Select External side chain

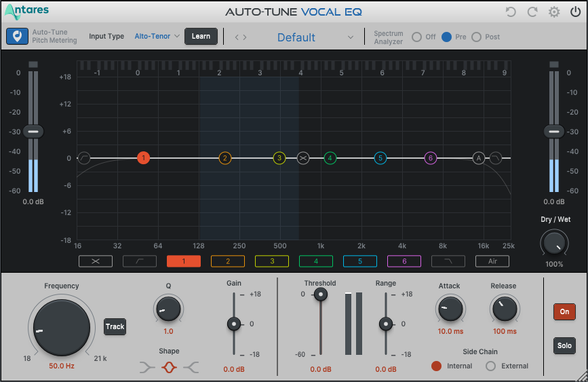click(x=490, y=366)
